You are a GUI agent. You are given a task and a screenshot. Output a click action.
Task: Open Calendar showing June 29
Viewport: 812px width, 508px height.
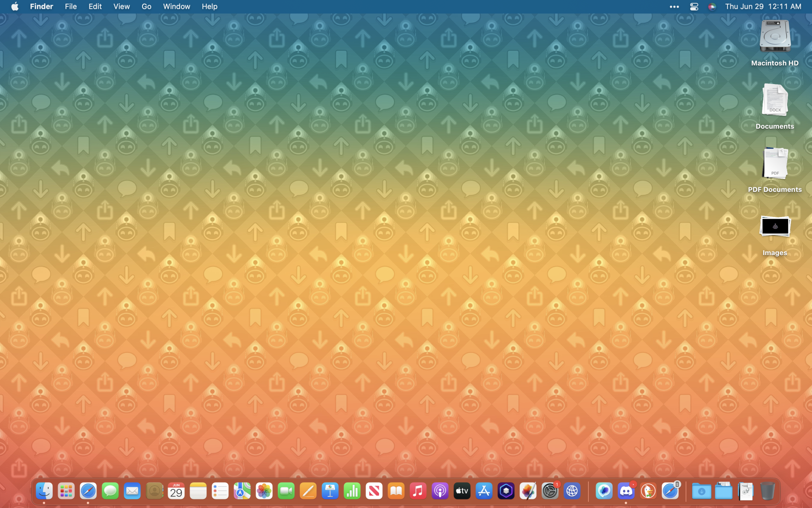[x=176, y=491]
